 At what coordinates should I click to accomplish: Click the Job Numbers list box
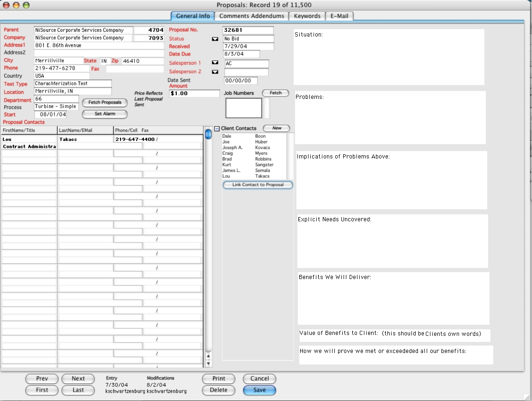(x=244, y=108)
